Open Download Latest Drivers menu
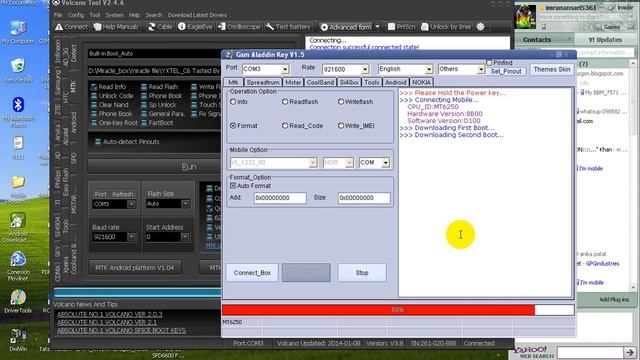Screen dimensions: 640x360 tap(197, 15)
